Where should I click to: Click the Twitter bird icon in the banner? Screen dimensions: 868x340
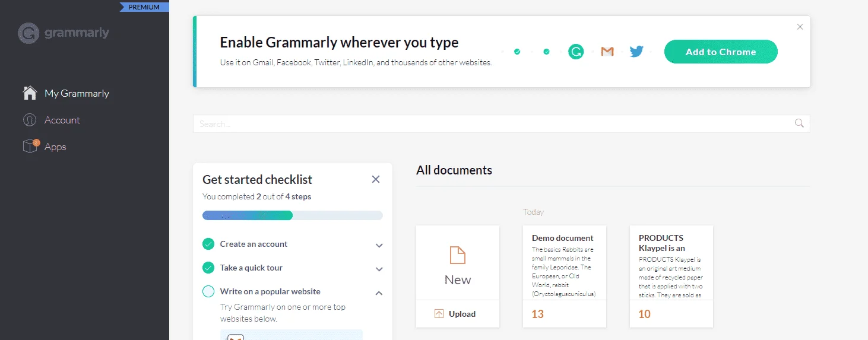(x=636, y=52)
